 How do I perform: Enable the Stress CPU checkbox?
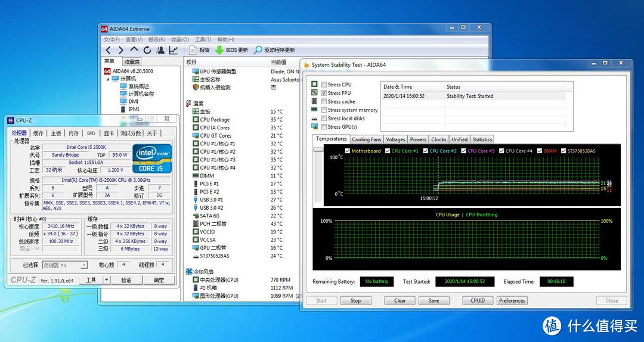pos(324,85)
